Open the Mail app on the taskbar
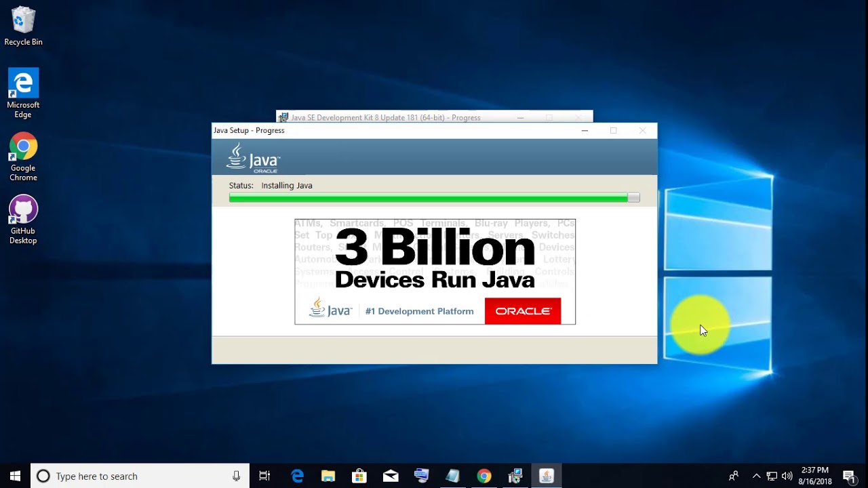This screenshot has height=488, width=868. click(391, 476)
